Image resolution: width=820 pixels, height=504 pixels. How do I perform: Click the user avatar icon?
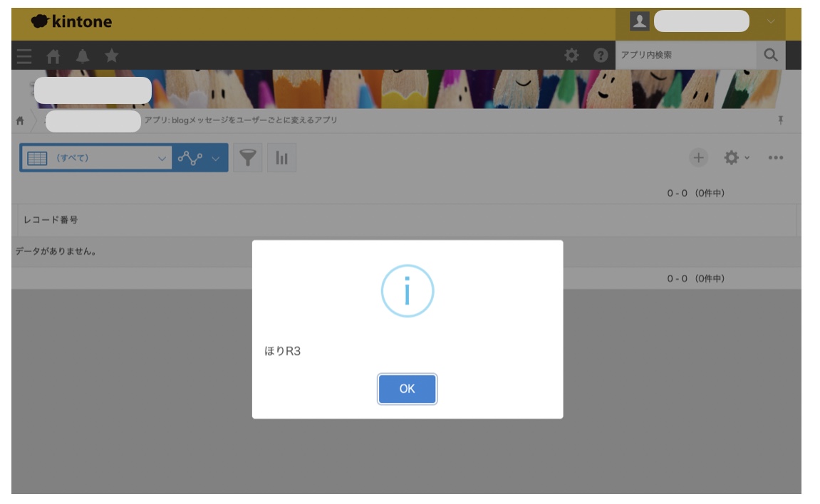(640, 21)
